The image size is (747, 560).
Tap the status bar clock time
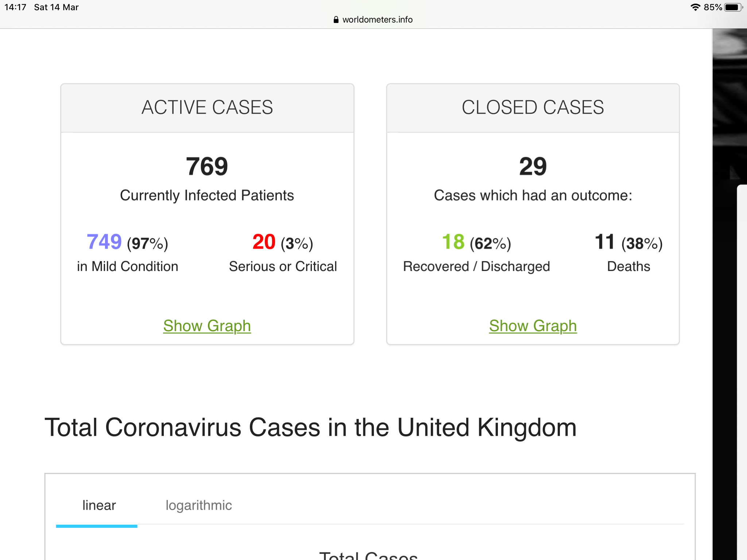click(15, 7)
